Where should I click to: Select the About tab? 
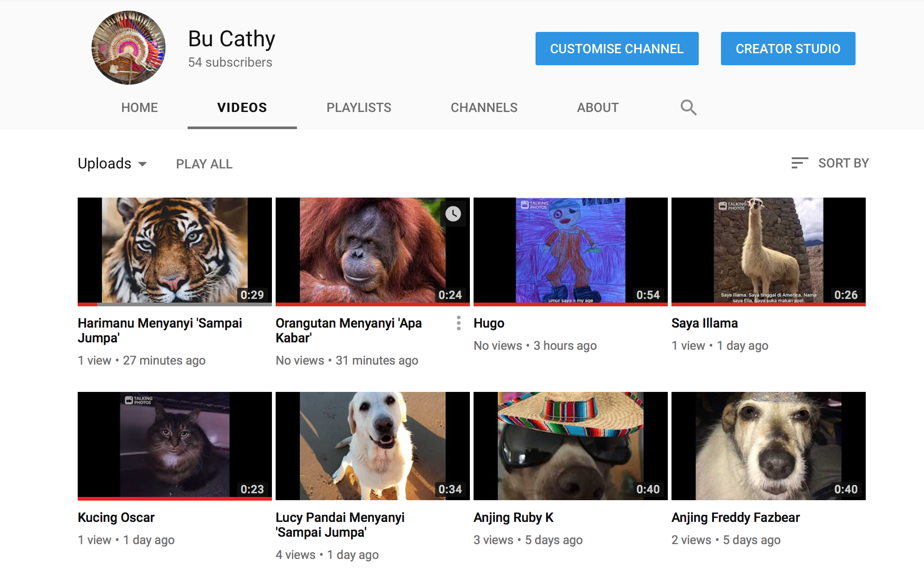tap(598, 107)
